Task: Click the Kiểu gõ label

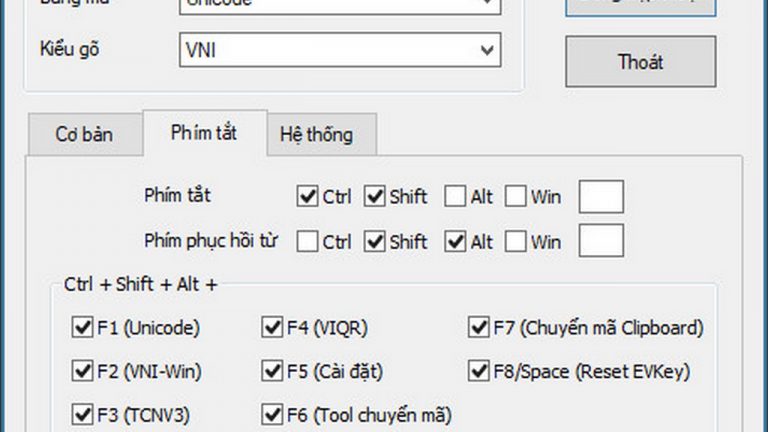Action: [x=70, y=49]
